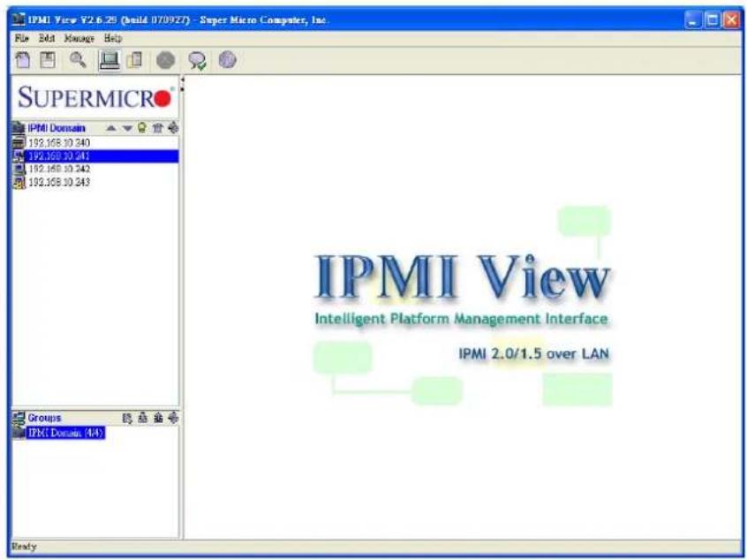Open the Manage menu
The height and width of the screenshot is (560, 747).
[x=79, y=38]
